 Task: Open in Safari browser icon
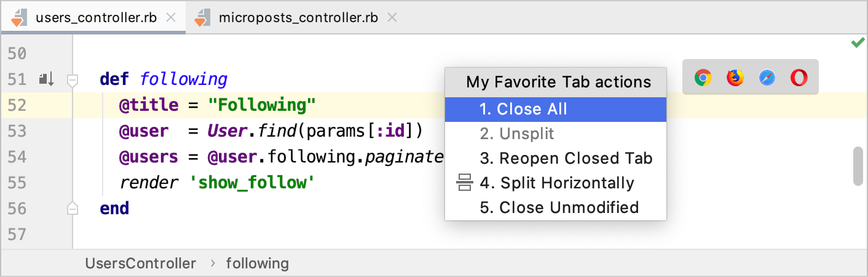coord(767,78)
